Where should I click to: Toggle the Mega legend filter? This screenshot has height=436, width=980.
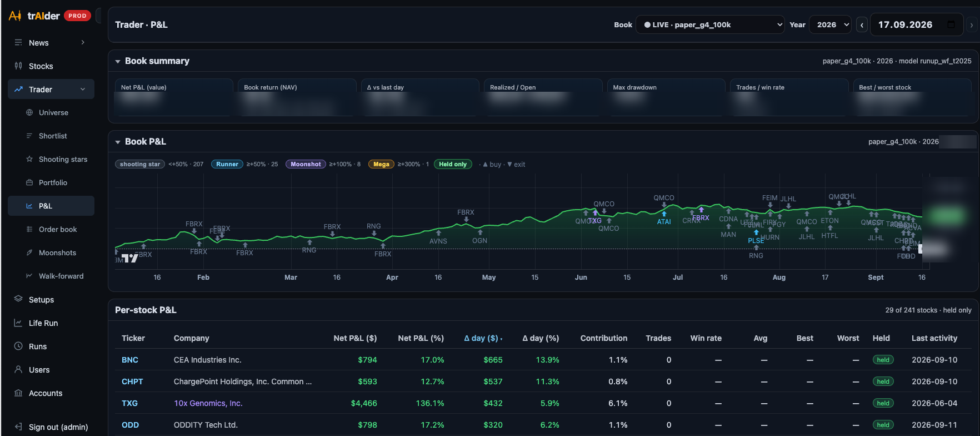pos(381,164)
